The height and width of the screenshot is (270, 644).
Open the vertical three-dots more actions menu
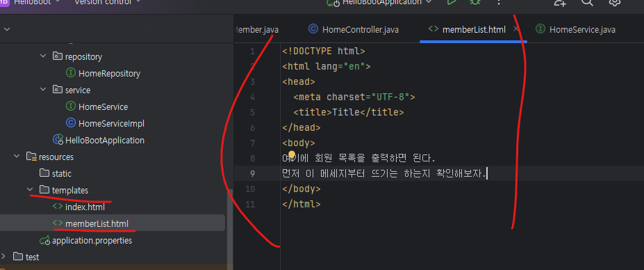(499, 2)
